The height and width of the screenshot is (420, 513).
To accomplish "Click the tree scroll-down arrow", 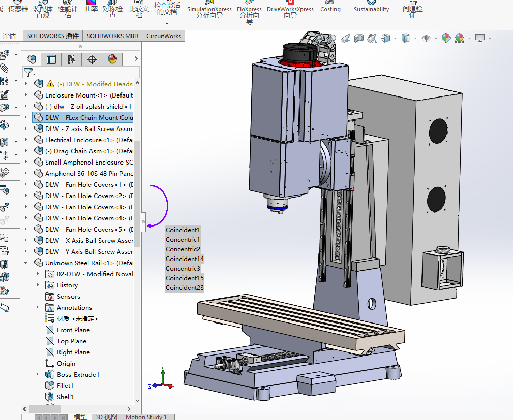I will pos(137,400).
